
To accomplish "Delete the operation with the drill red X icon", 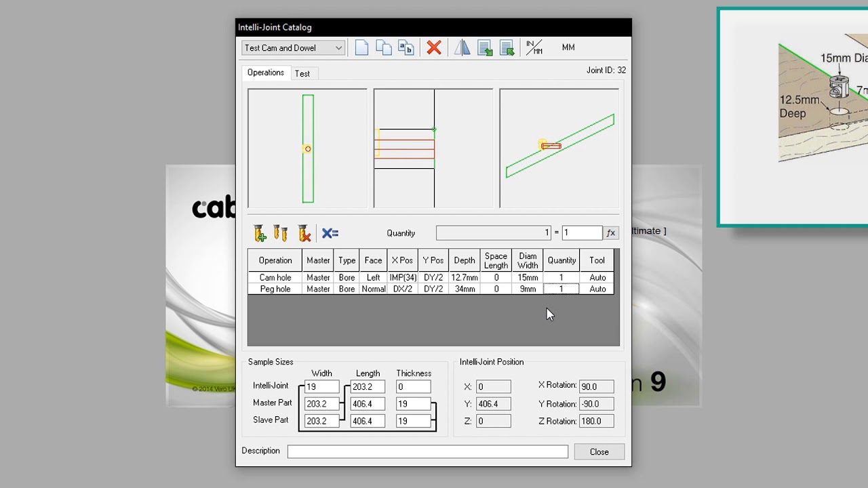I will [304, 233].
